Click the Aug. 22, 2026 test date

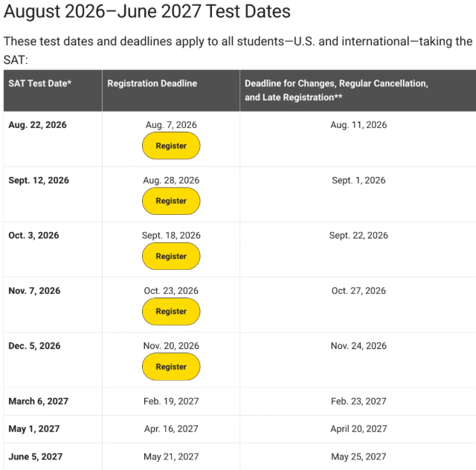click(x=37, y=125)
